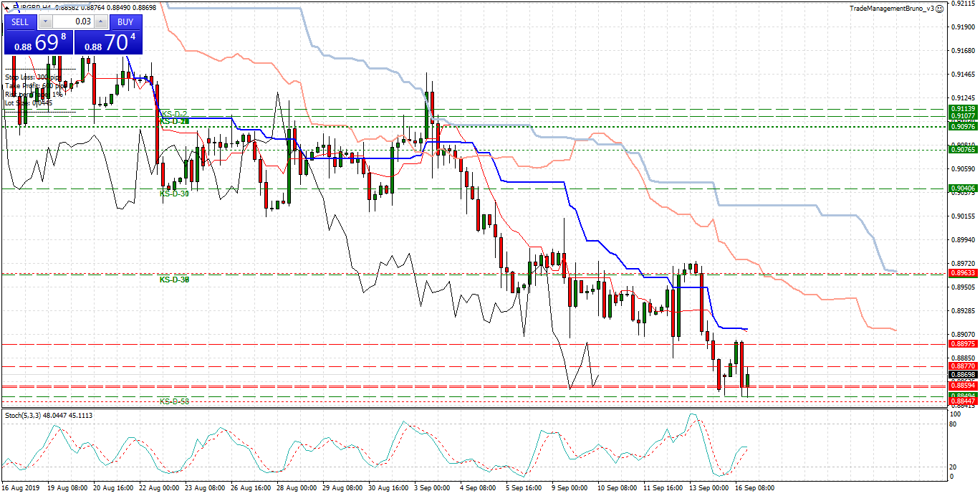This screenshot has width=980, height=496.
Task: Click the black current price tag 0.88698
Action: pyautogui.click(x=961, y=375)
